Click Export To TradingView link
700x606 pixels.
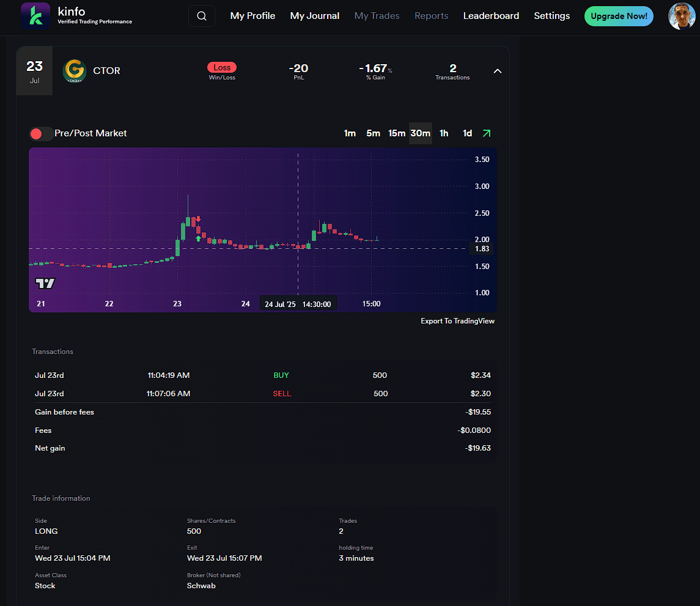click(457, 321)
